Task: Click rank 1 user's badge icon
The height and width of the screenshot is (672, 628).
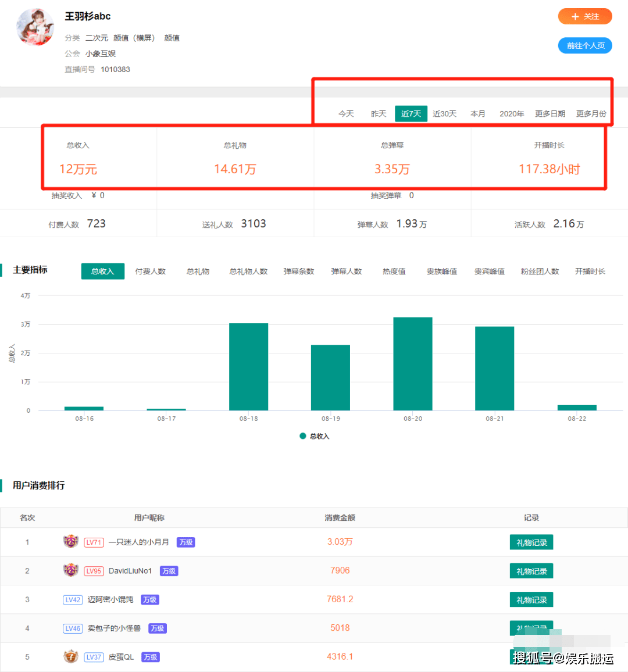Action: (x=71, y=542)
